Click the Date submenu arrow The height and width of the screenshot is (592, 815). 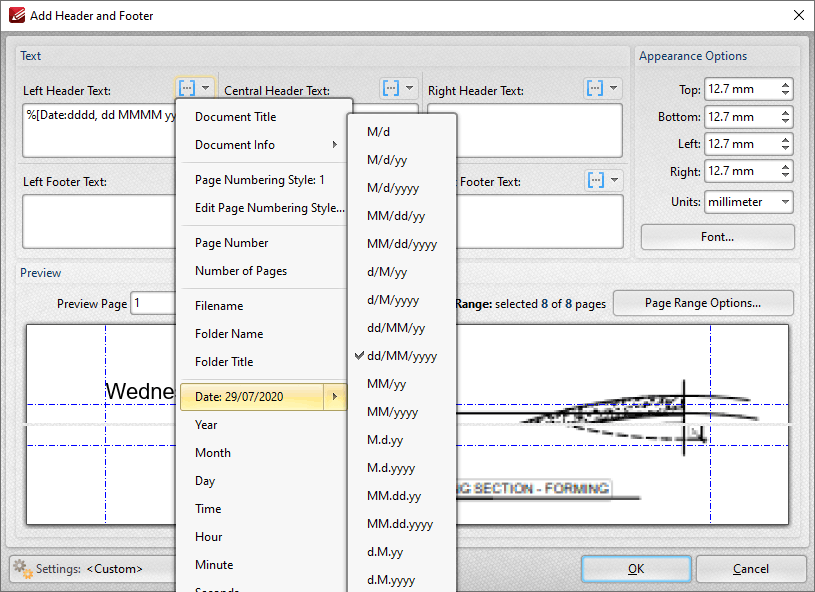[335, 397]
